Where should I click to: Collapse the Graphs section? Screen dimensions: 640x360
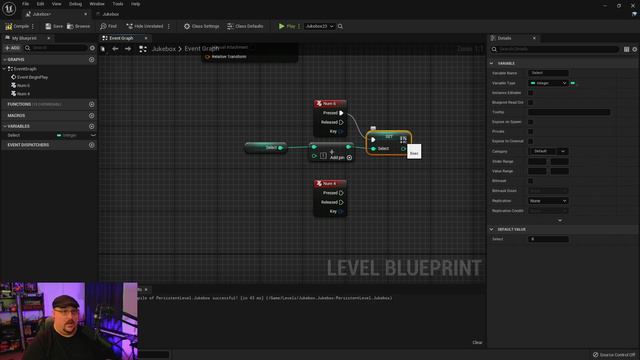pos(4,60)
